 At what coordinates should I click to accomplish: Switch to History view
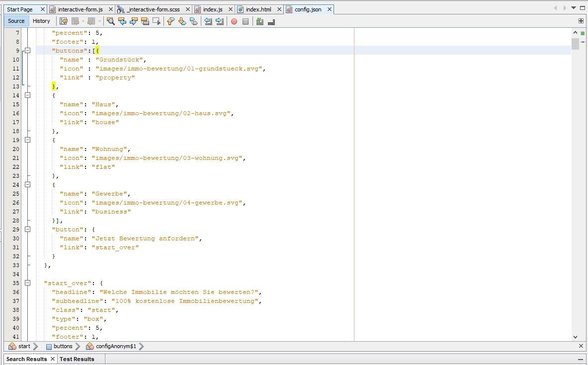tap(41, 21)
